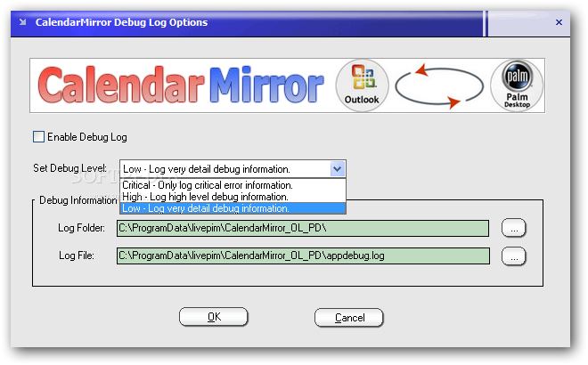Dismiss dialog with Cancel button
588x365 pixels.
point(349,318)
